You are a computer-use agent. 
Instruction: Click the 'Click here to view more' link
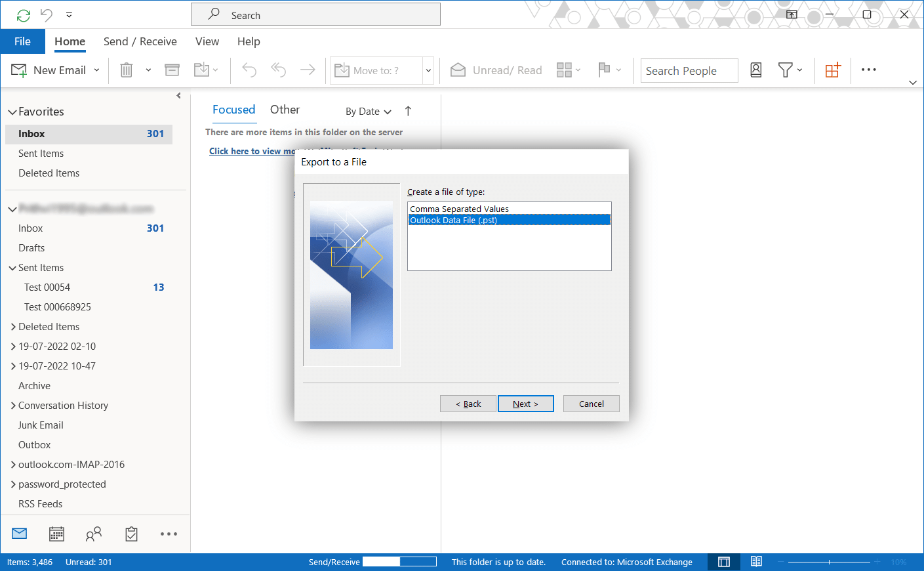(252, 151)
